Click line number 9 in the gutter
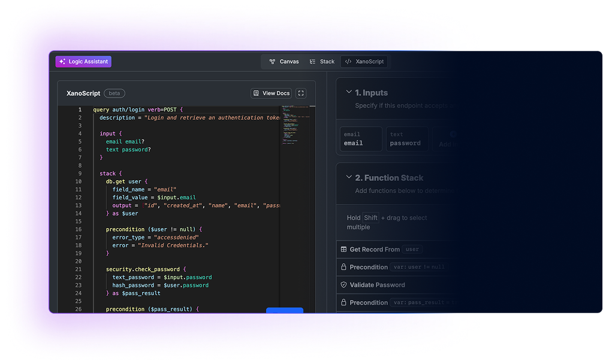Viewport: 603px width, 364px height. (x=79, y=174)
